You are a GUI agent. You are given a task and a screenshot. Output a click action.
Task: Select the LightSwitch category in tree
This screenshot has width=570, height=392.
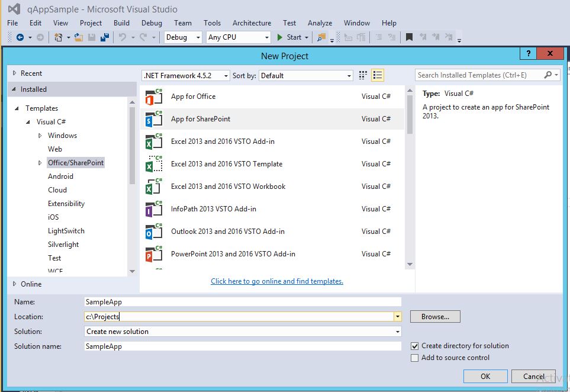66,231
